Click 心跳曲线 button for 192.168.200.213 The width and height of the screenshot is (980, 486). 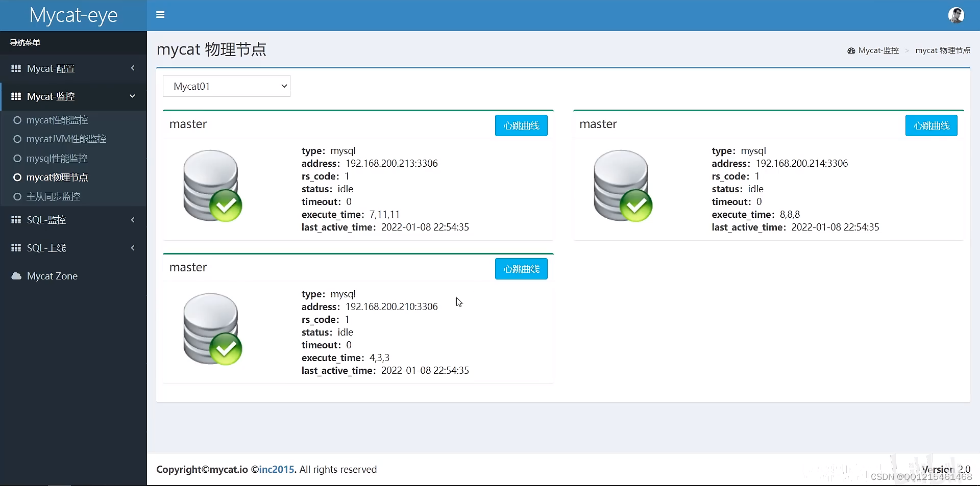click(521, 125)
